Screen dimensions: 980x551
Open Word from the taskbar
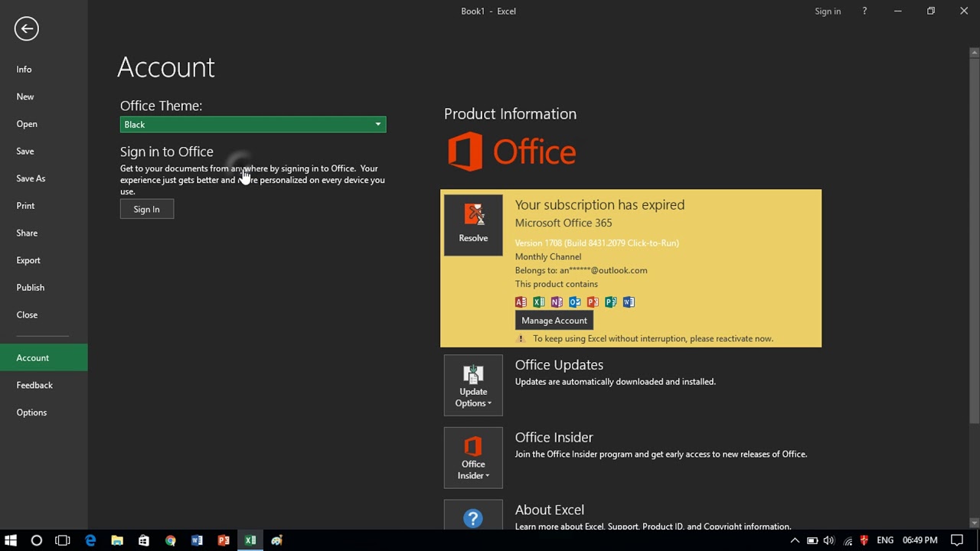point(197,541)
